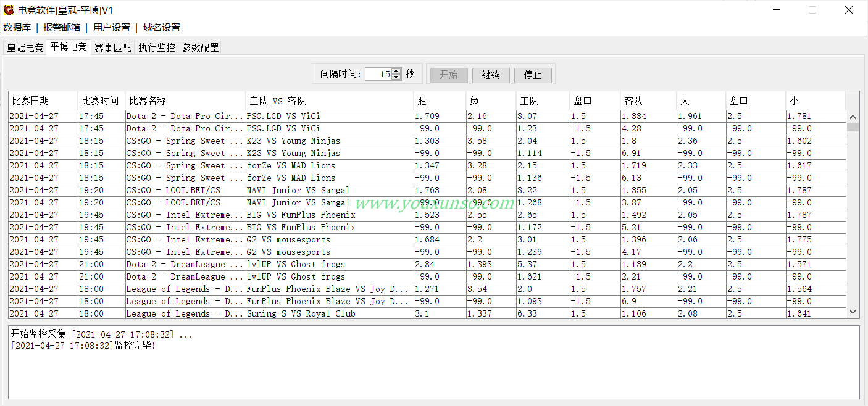
Task: Select the Suning-S VS Royal Club cell
Action: 330,313
